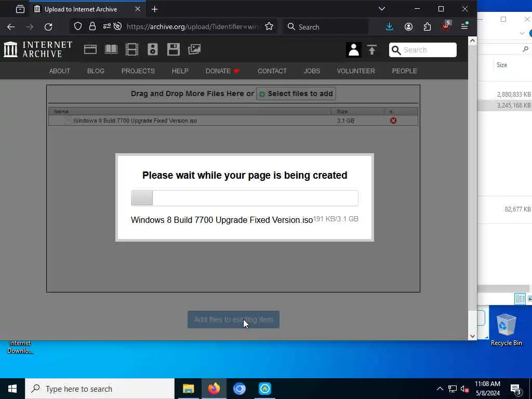Launch Chrome from the taskbar
The image size is (532, 399).
pos(239,389)
